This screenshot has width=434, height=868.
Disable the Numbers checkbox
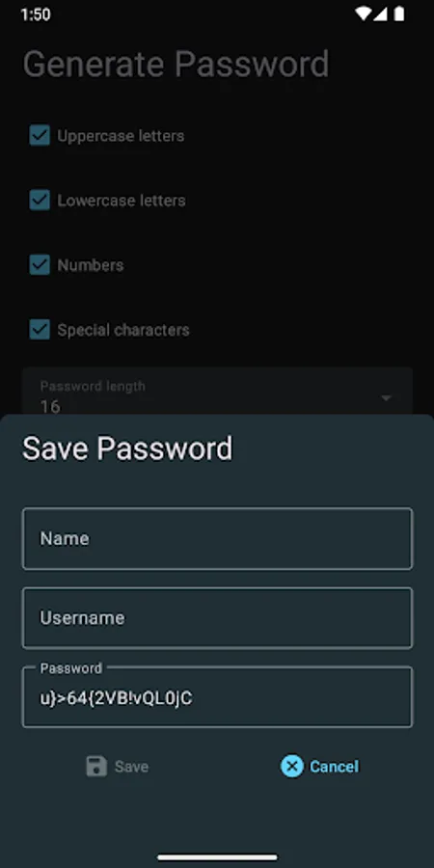tap(40, 265)
